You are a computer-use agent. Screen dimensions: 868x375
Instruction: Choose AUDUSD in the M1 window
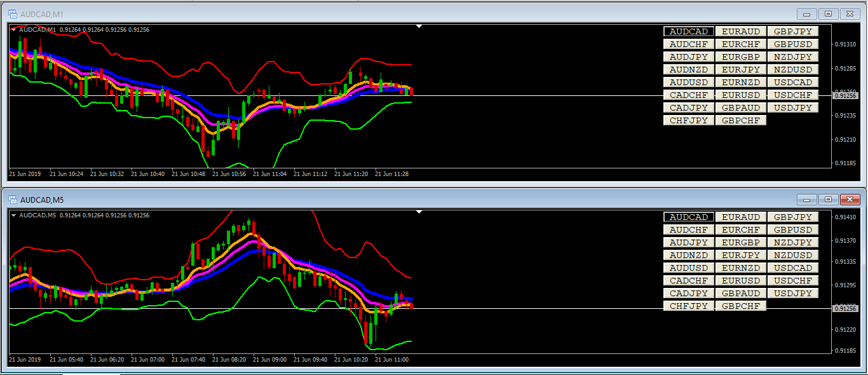[689, 82]
